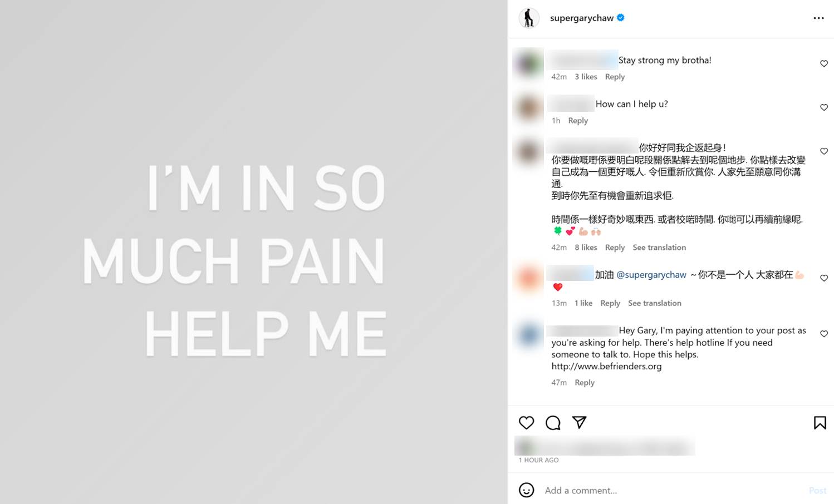Like the 'Stay strong my brotha!' comment
The width and height of the screenshot is (834, 504).
[824, 63]
